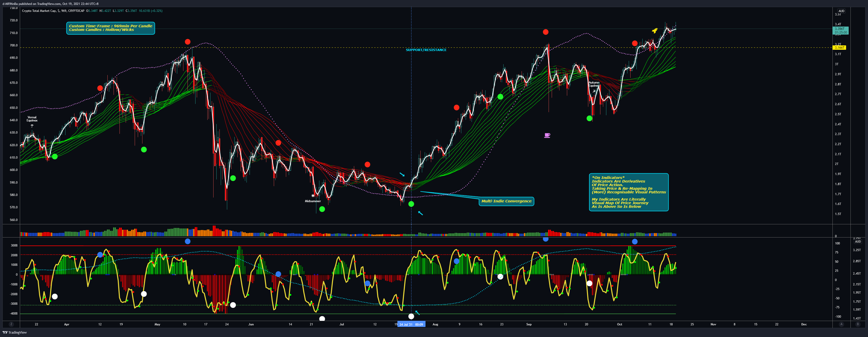
Task: Click the TradingView logo at bottom left
Action: coord(14,332)
